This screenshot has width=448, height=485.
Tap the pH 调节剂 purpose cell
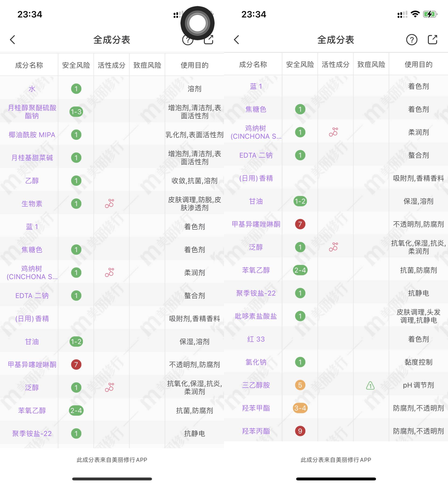(418, 385)
